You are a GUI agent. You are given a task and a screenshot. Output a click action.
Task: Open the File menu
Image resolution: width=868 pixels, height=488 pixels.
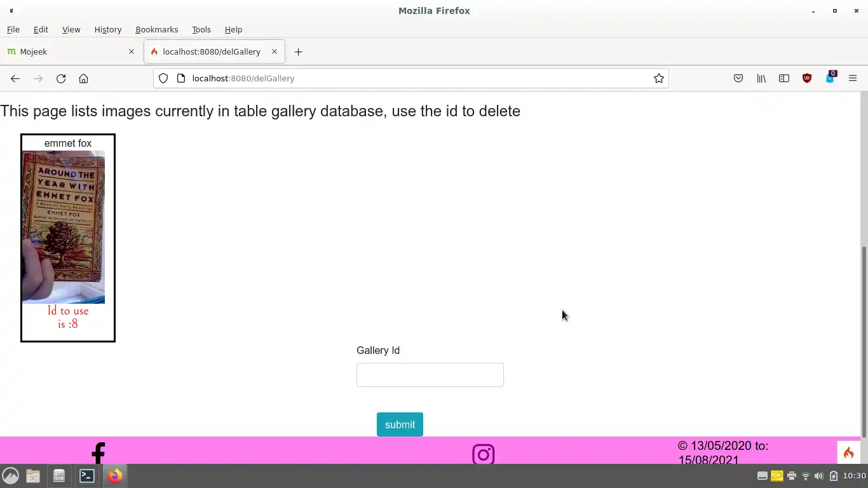point(13,29)
